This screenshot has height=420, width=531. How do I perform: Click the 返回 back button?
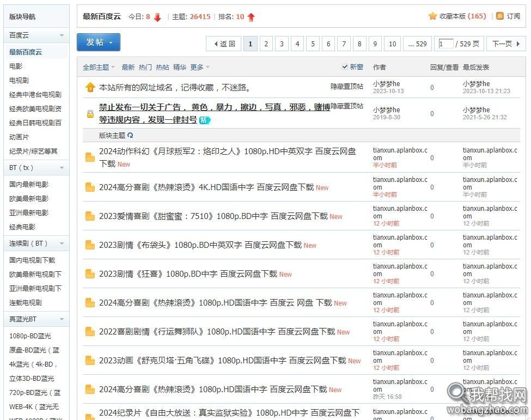pyautogui.click(x=224, y=44)
